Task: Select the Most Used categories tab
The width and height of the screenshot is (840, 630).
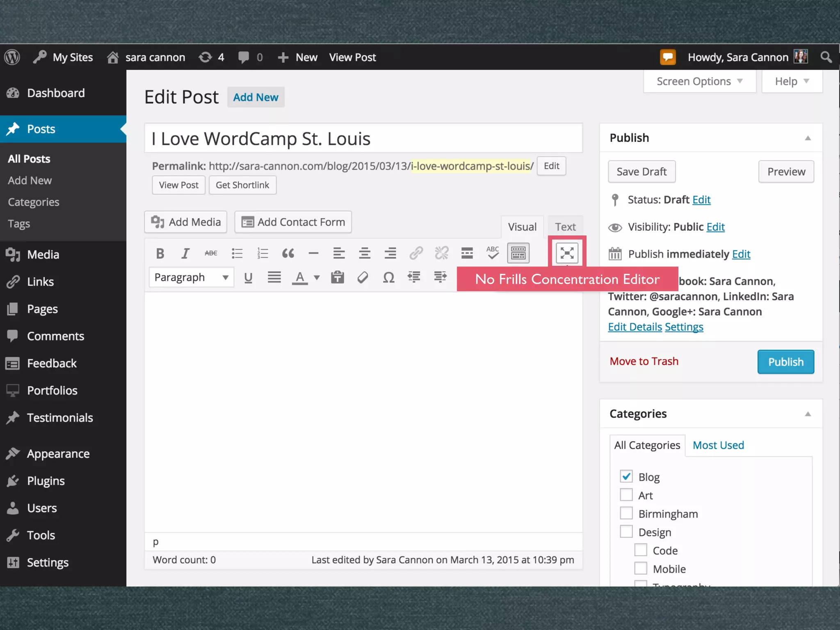Action: pos(718,445)
